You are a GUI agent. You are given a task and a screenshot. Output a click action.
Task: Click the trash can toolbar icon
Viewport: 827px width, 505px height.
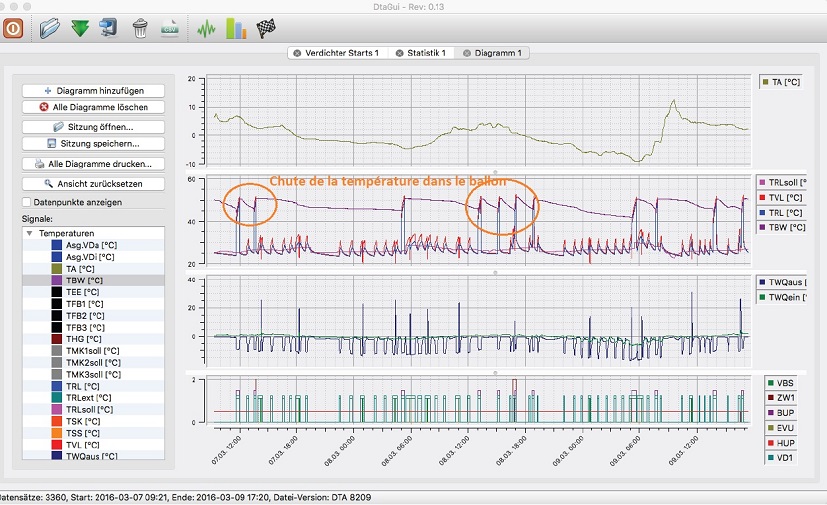[141, 28]
